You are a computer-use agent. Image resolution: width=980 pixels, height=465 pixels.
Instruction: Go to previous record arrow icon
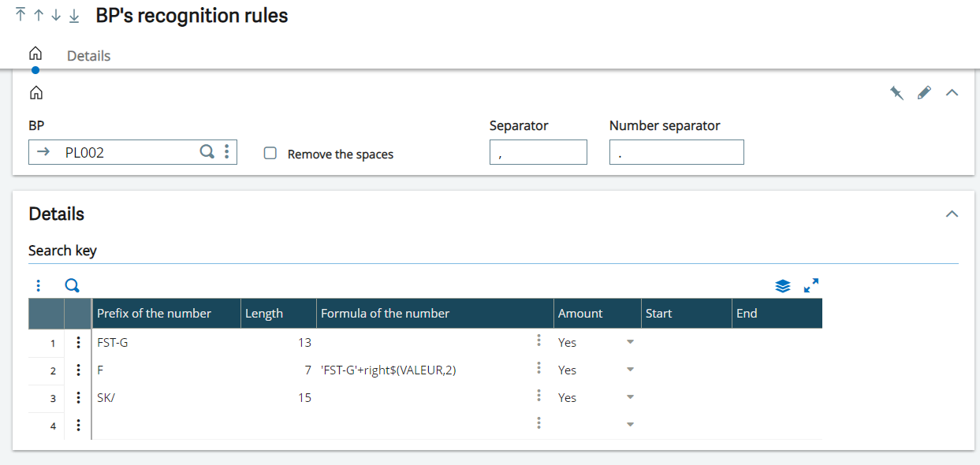[x=38, y=15]
